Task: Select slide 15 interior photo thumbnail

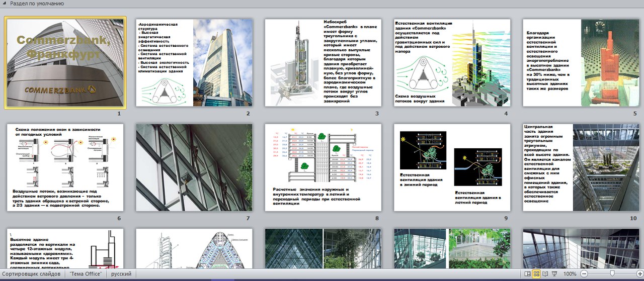Action: pyautogui.click(x=581, y=249)
